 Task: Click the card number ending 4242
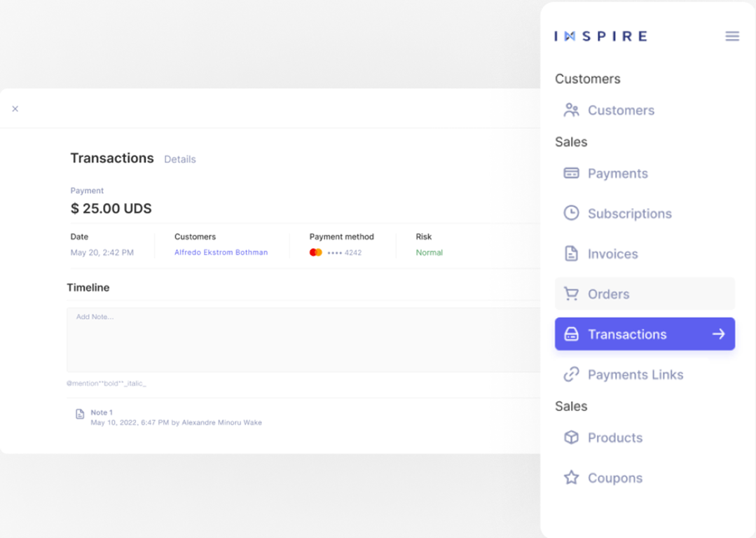pyautogui.click(x=344, y=253)
